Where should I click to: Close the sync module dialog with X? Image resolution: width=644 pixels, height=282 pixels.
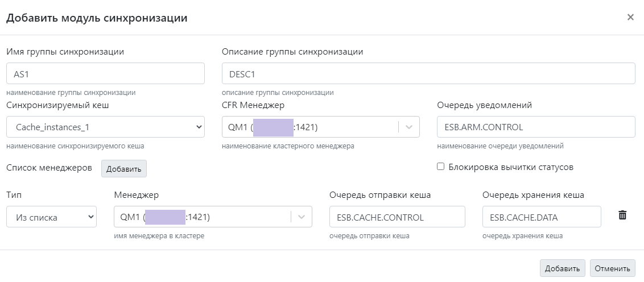click(630, 17)
